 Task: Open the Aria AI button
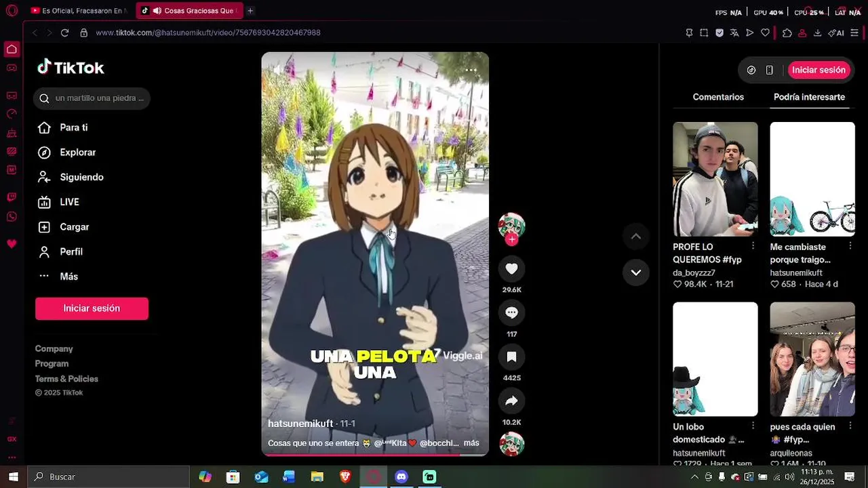[836, 33]
